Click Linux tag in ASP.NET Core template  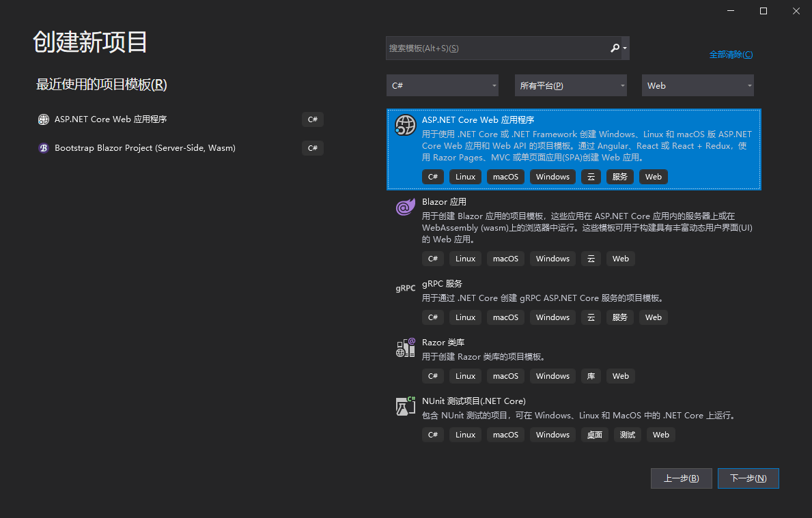465,177
